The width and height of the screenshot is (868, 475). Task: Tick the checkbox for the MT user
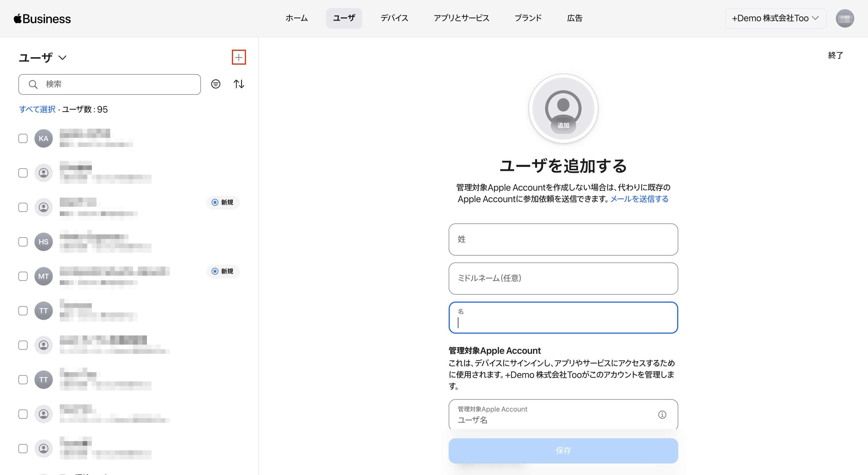(23, 276)
